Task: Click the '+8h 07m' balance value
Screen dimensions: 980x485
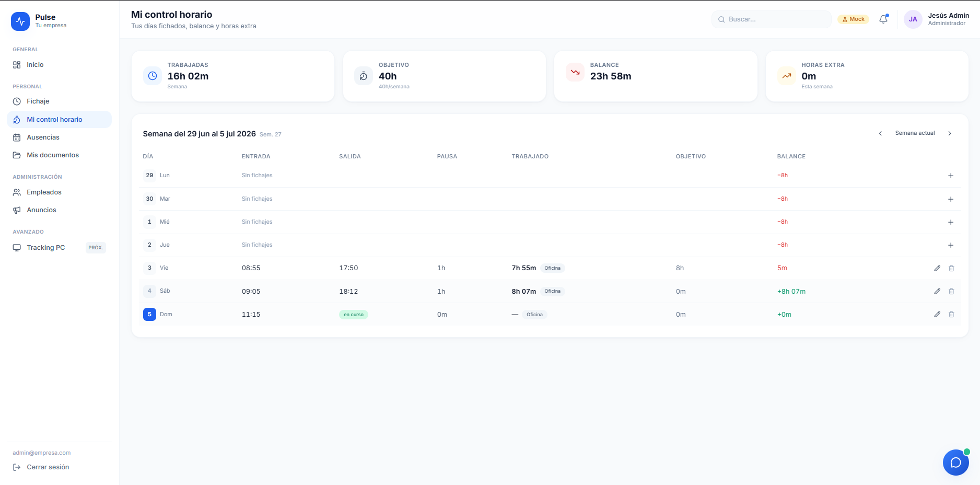Action: (791, 292)
